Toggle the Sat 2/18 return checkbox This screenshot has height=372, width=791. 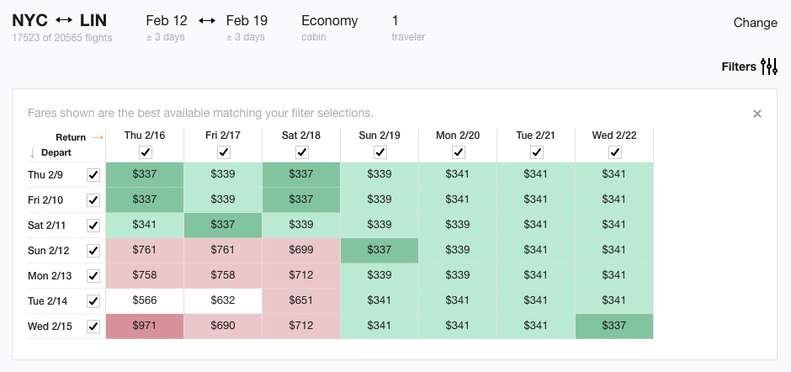click(x=302, y=152)
